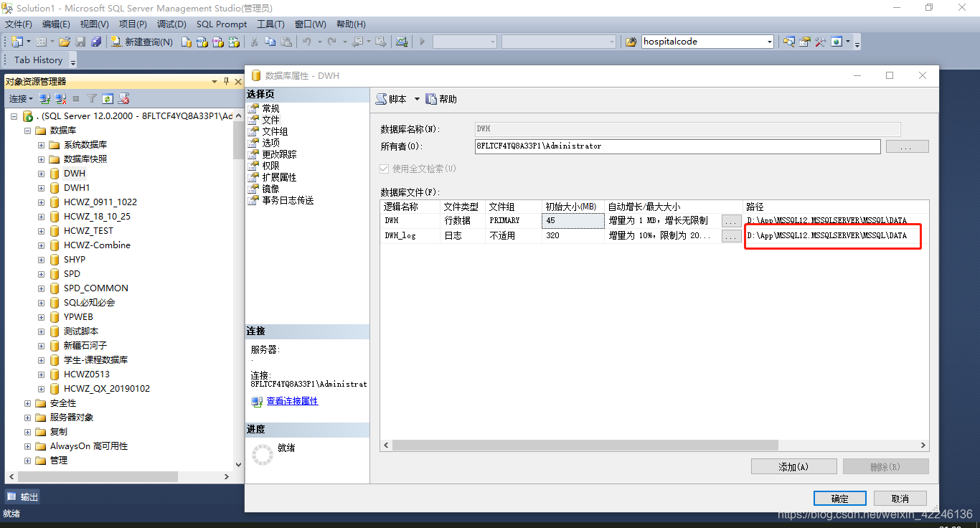Click the Toolbox hammer-wrench icon
The width and height of the screenshot is (980, 528).
[821, 42]
